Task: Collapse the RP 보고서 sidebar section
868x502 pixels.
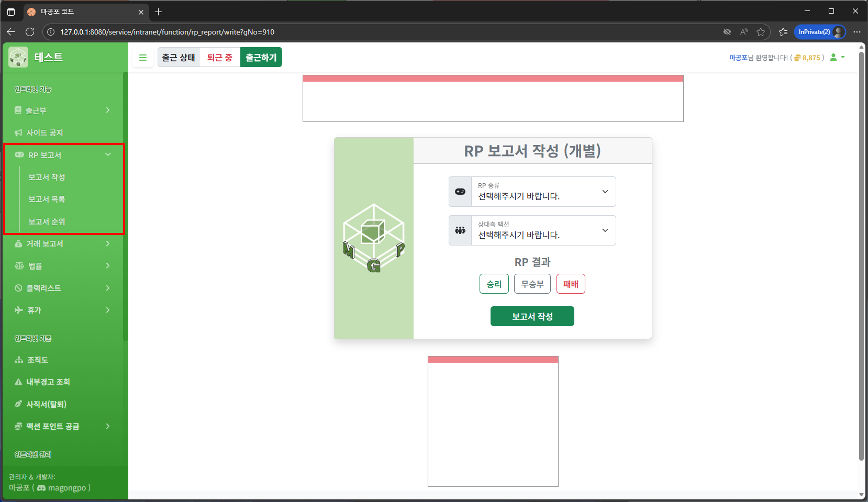Action: 108,155
